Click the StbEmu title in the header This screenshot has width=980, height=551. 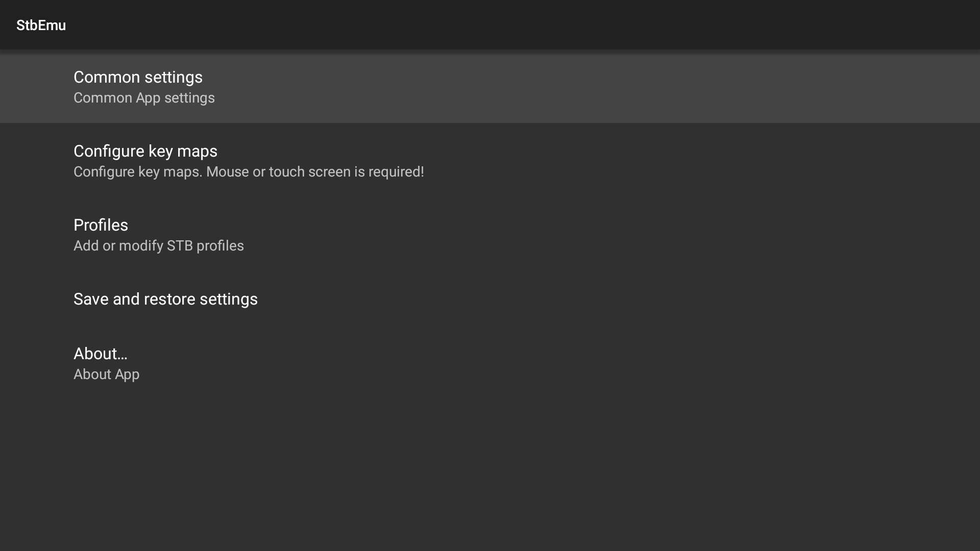(41, 25)
